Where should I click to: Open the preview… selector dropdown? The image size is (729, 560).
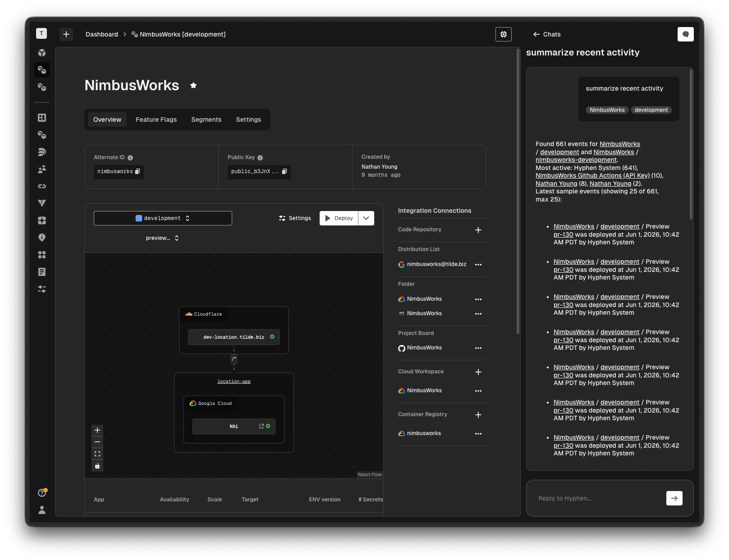point(162,238)
